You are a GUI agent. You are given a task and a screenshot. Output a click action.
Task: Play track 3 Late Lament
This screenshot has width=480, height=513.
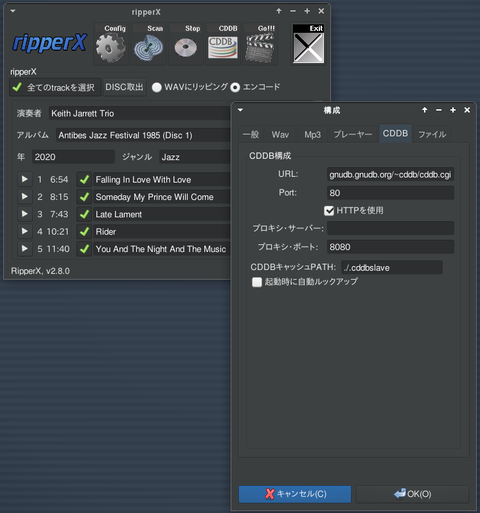25,214
